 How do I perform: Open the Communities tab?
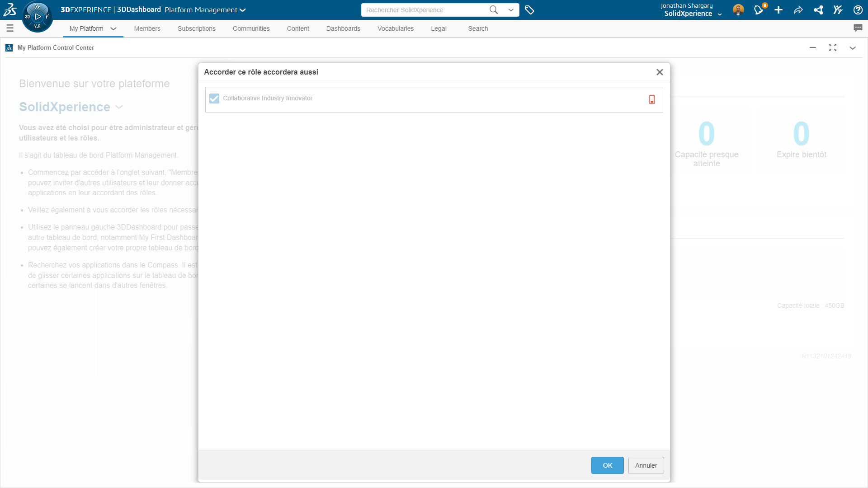pyautogui.click(x=251, y=28)
